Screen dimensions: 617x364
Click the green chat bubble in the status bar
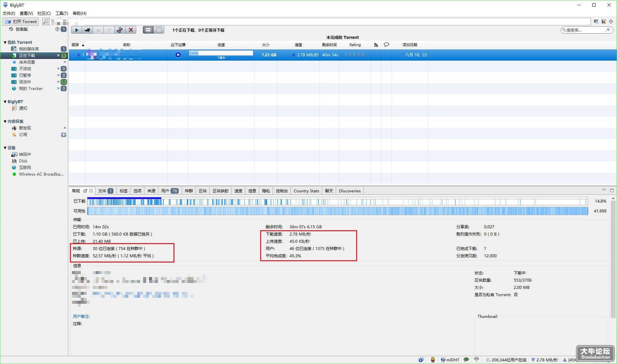[466, 360]
